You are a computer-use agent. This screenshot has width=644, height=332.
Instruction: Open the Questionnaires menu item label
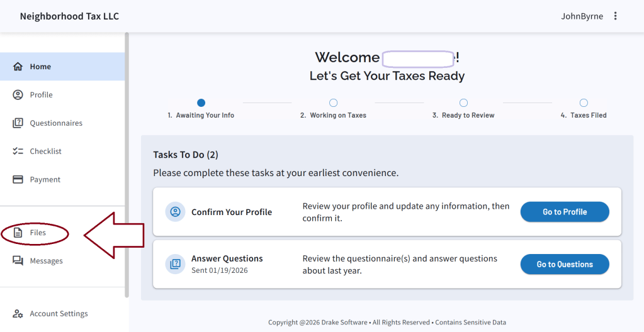56,123
